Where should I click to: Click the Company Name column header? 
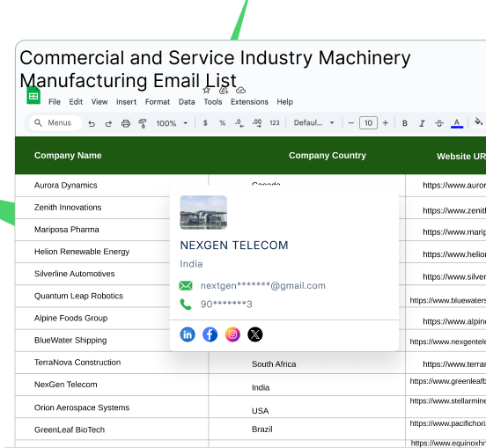[x=68, y=156]
